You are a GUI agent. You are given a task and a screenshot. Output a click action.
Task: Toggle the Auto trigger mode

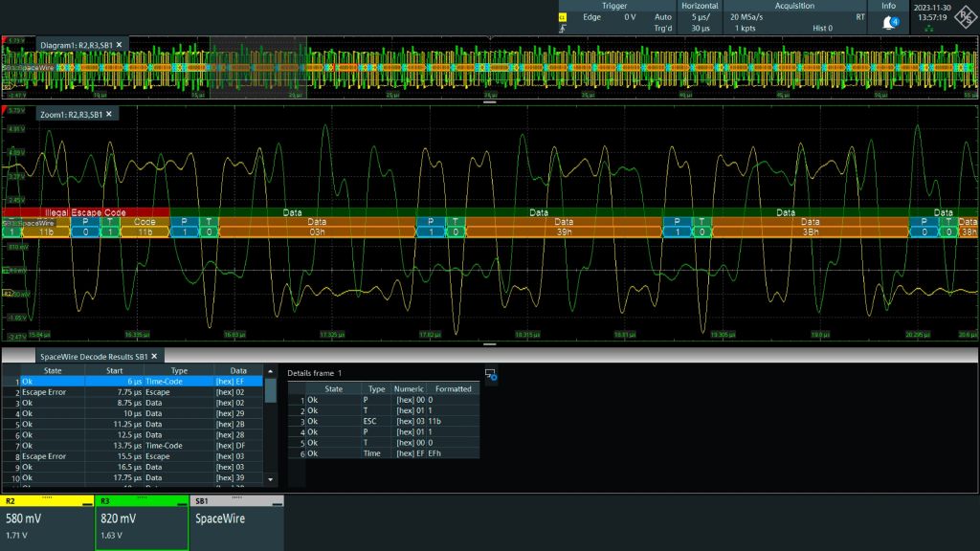coord(664,16)
